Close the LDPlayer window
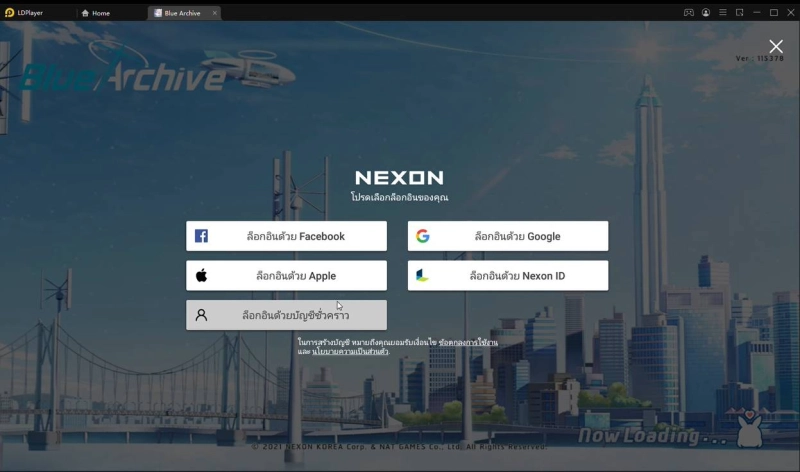Image resolution: width=800 pixels, height=472 pixels. pyautogui.click(x=791, y=12)
